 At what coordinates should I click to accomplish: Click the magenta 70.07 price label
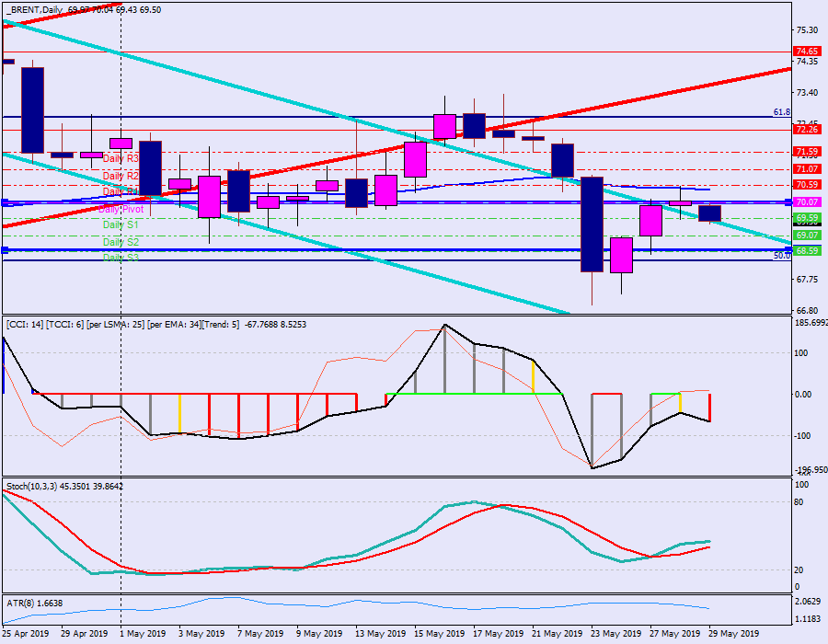[807, 201]
